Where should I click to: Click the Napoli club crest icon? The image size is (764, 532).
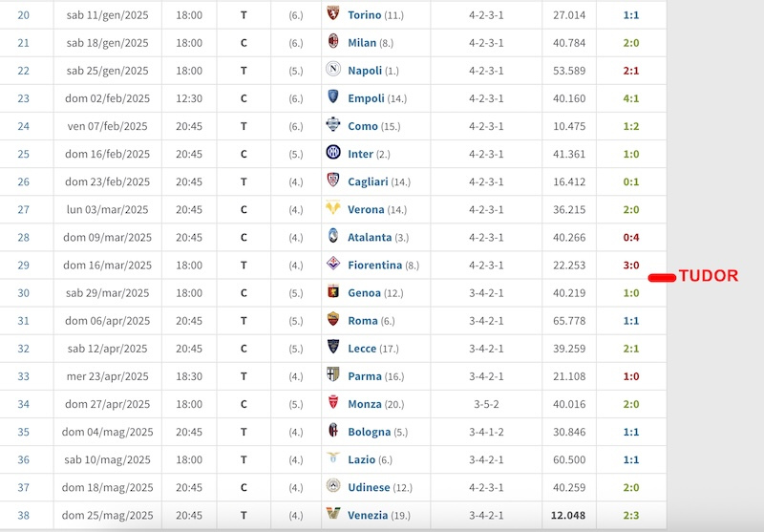point(332,69)
